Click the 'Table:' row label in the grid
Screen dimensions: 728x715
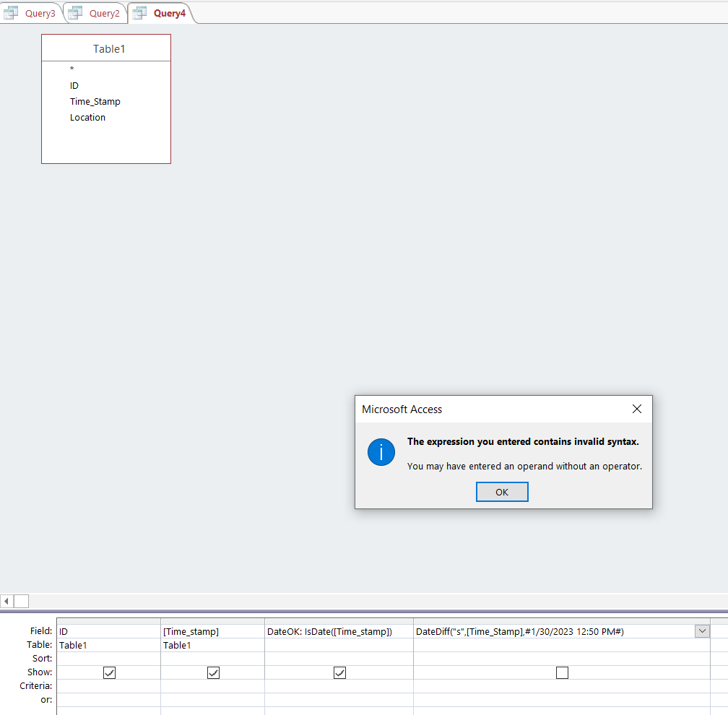pos(40,644)
